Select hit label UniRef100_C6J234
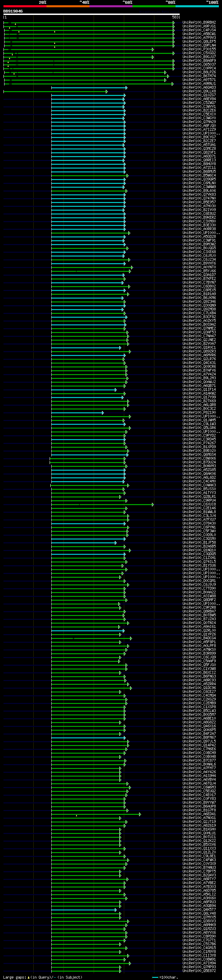The image size is (222, 980). [199, 259]
